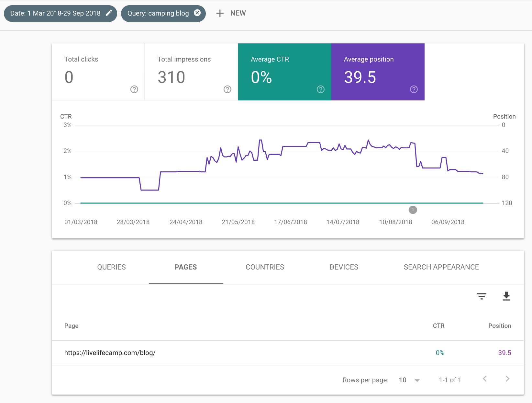Viewport: 532px width, 403px height.
Task: Click the NEW filter button
Action: pos(230,13)
